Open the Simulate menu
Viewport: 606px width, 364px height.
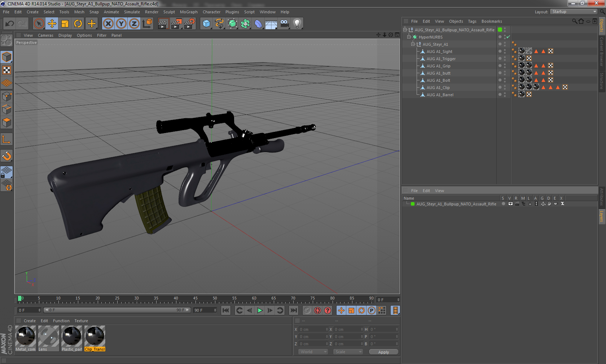point(132,12)
